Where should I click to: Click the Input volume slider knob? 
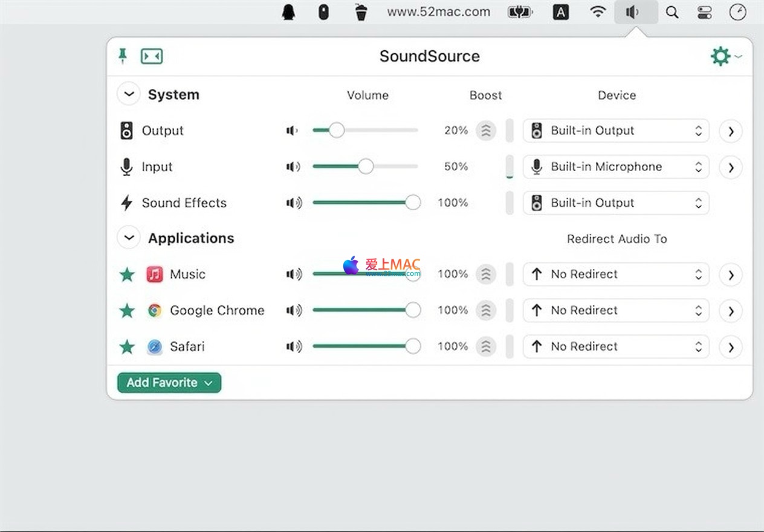point(366,167)
